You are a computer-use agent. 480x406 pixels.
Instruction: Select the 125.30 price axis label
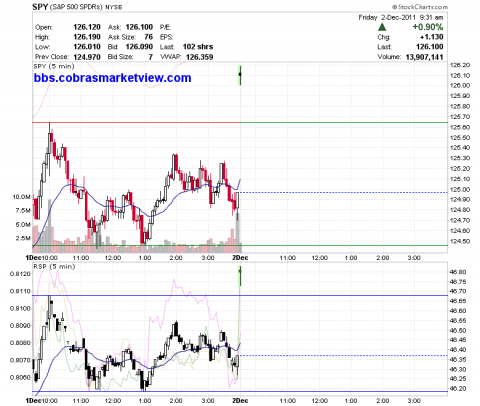pos(460,158)
